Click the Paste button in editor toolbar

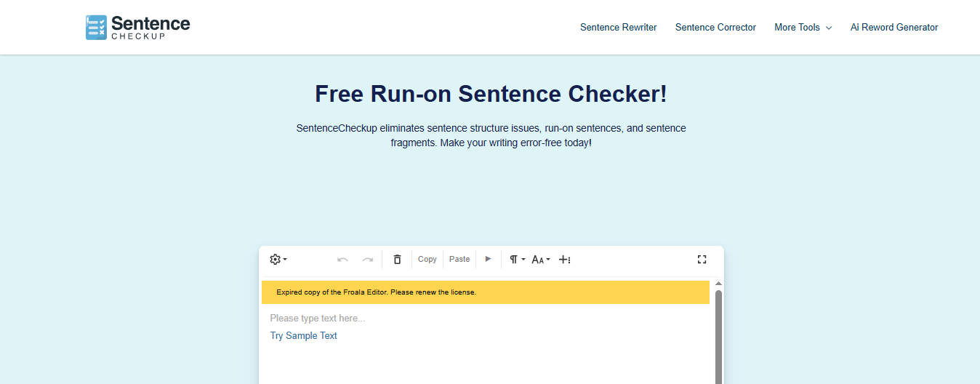tap(459, 260)
